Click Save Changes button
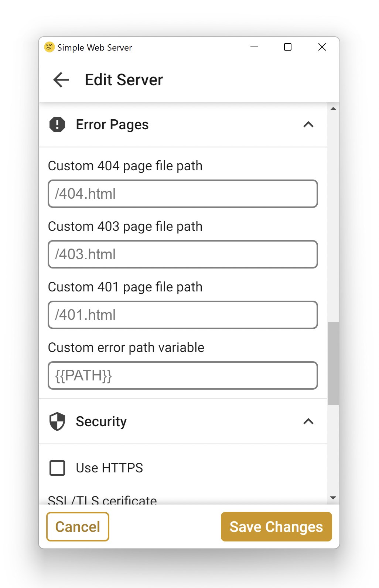379x588 pixels. click(276, 527)
